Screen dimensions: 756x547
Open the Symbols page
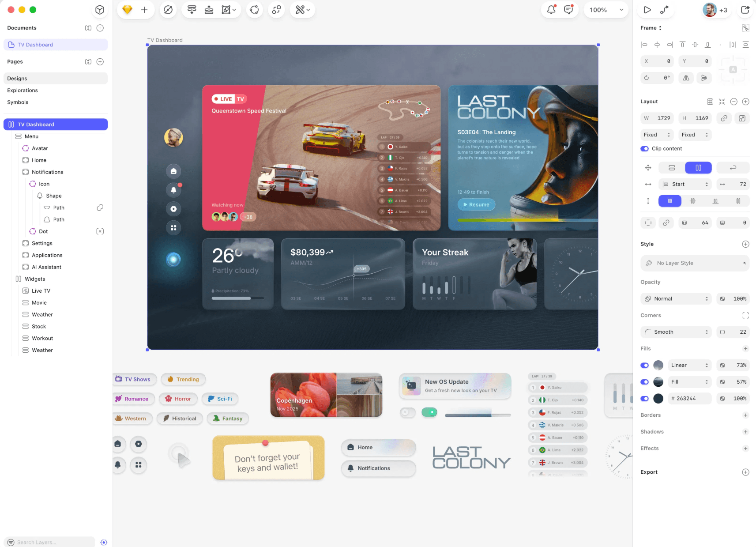click(x=18, y=102)
